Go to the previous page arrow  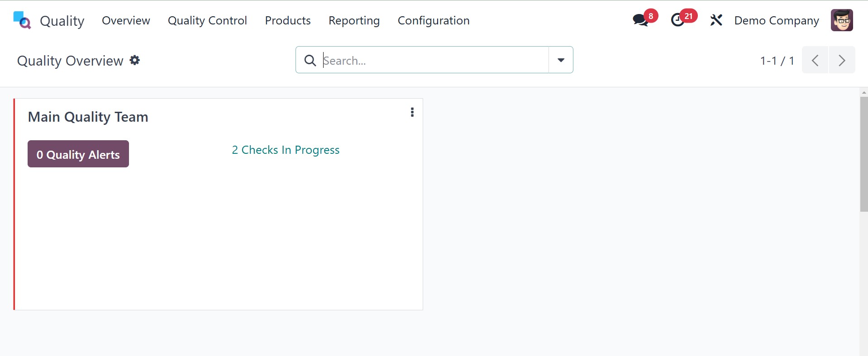tap(815, 60)
